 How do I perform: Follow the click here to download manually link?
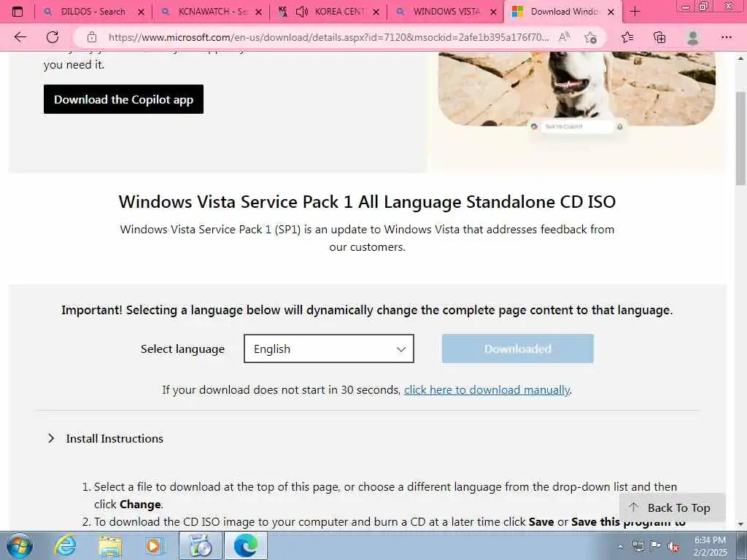click(x=487, y=390)
